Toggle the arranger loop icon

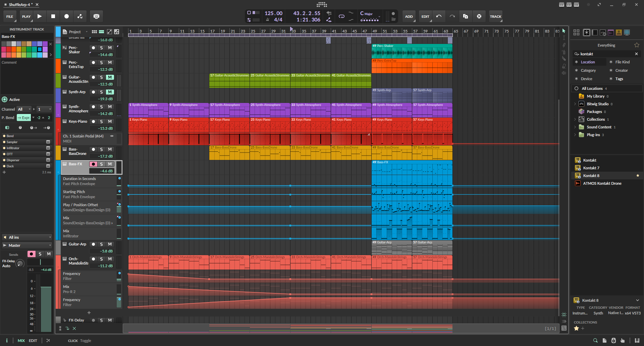tap(341, 16)
